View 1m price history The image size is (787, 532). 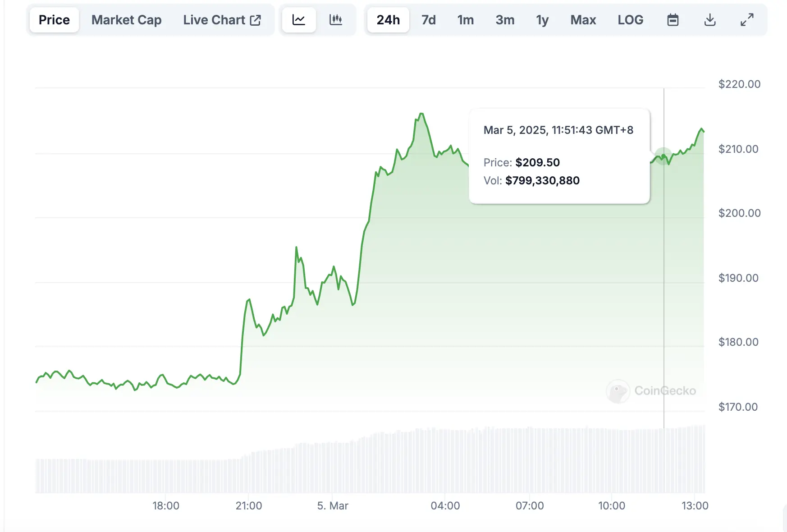pos(465,20)
